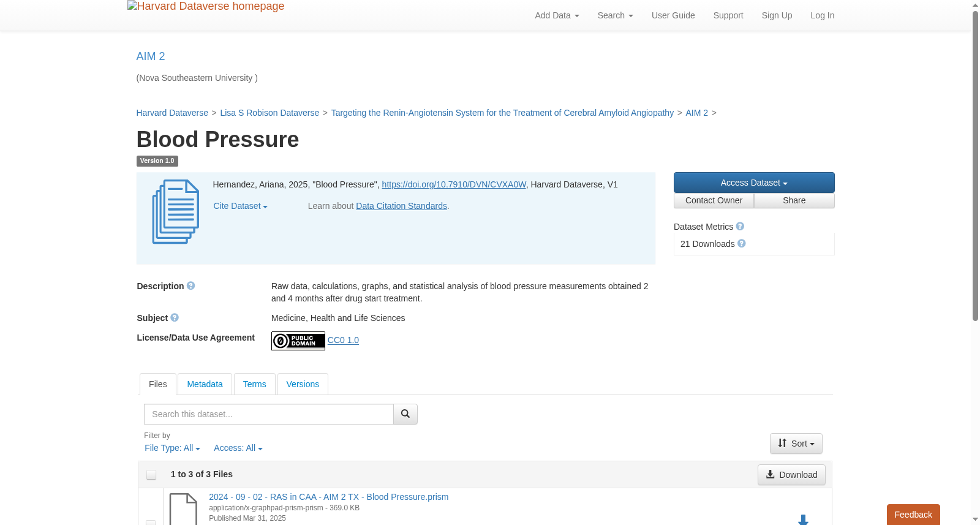Click the search magnifier button
980x525 pixels.
coord(405,414)
